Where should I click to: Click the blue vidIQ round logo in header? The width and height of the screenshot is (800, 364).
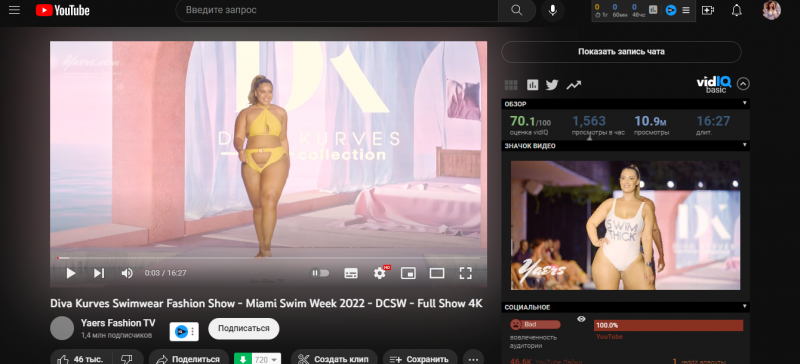coord(671,10)
